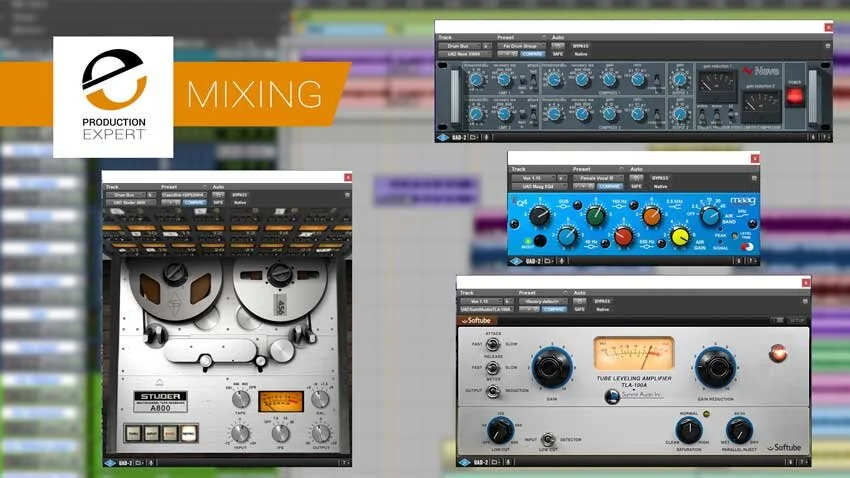Select SYNC button on Studer A800
Viewport: 850px width, 478px height.
(170, 433)
